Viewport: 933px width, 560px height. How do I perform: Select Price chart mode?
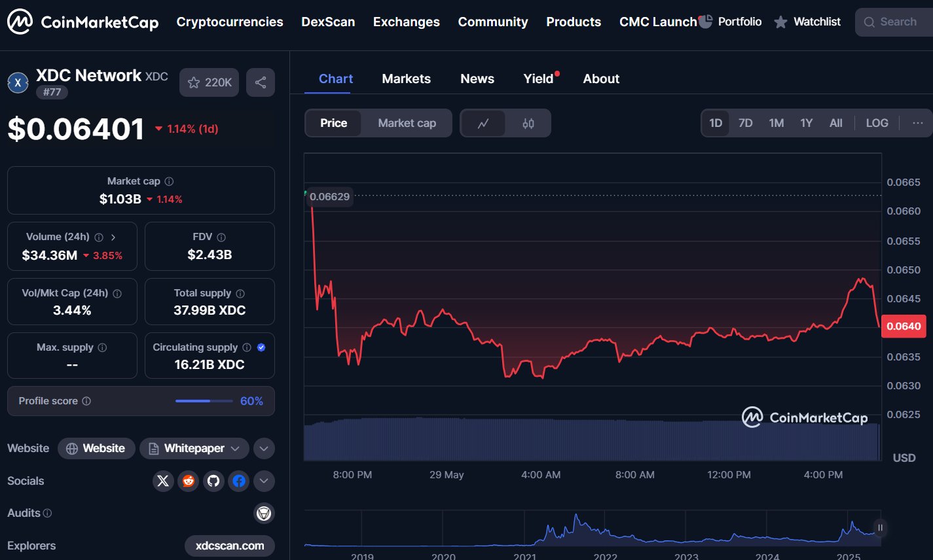point(334,123)
